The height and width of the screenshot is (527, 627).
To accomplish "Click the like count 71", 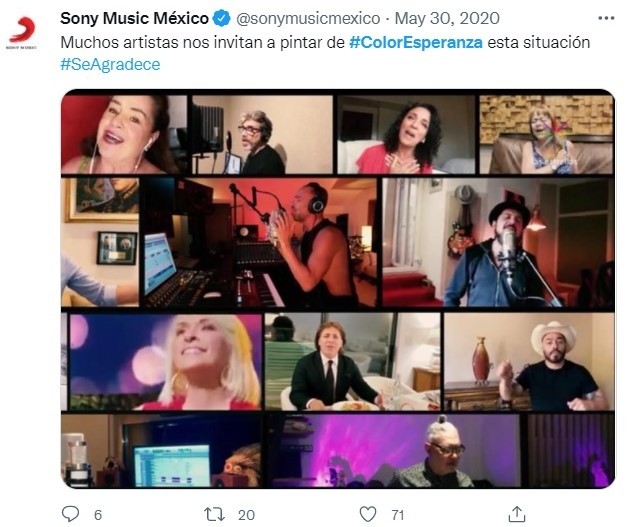I will click(398, 514).
